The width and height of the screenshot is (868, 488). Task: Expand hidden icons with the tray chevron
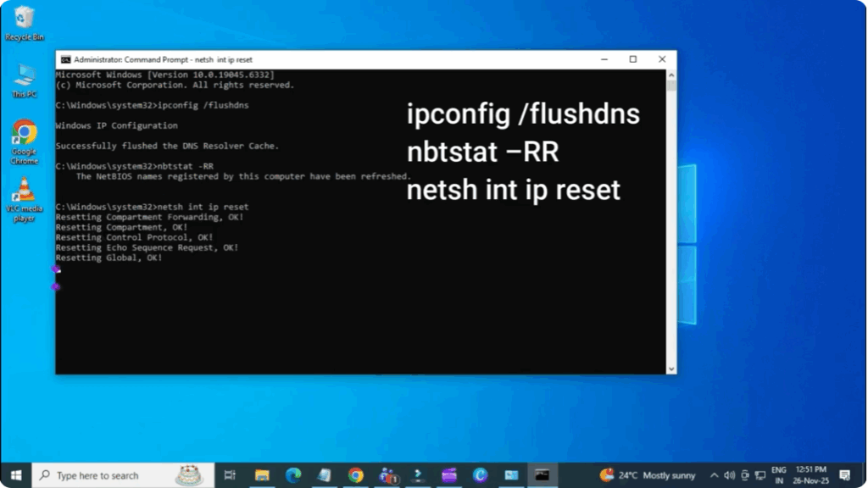pos(714,475)
